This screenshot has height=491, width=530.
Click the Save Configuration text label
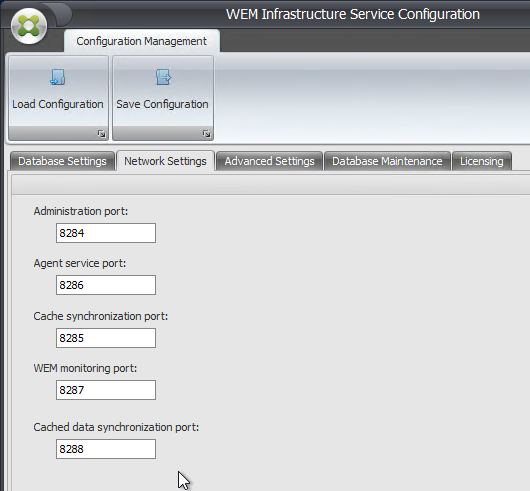pos(162,104)
